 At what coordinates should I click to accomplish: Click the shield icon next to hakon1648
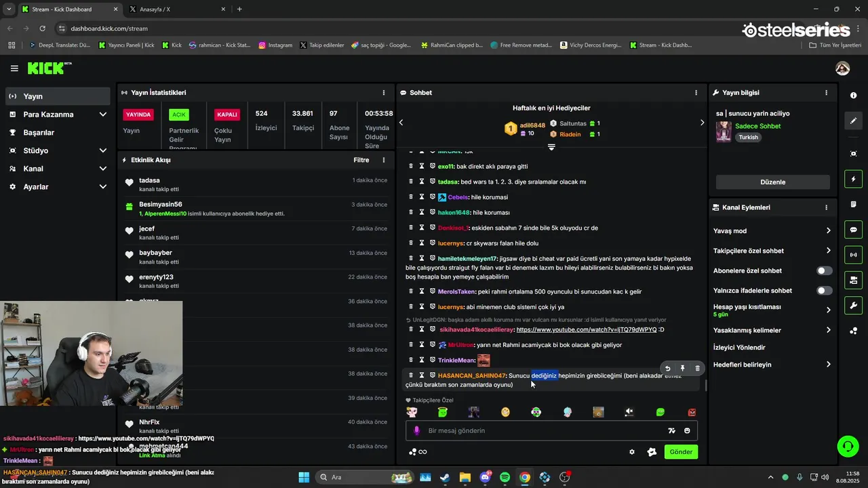[x=433, y=212]
